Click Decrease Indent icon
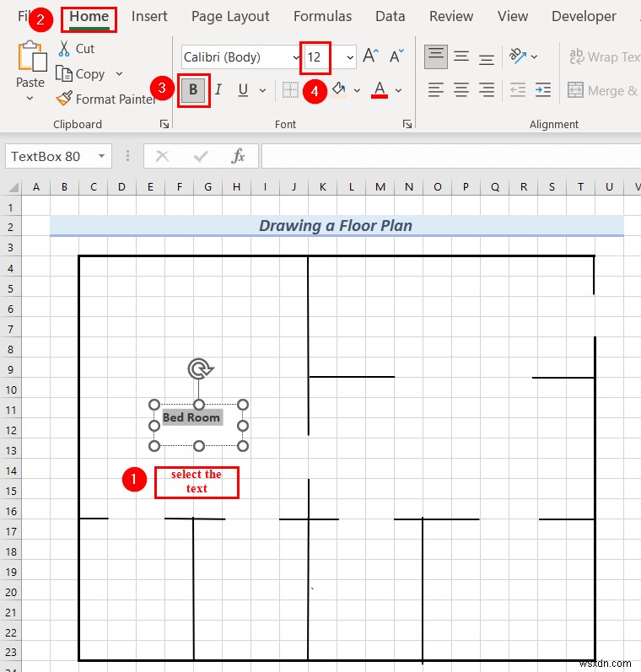641x672 pixels. pyautogui.click(x=518, y=90)
